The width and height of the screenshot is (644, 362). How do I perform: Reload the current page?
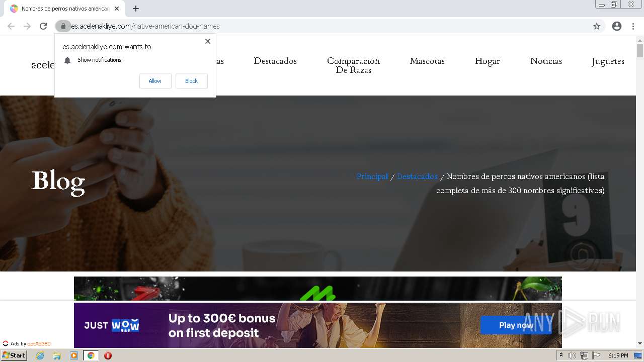pos(43,26)
